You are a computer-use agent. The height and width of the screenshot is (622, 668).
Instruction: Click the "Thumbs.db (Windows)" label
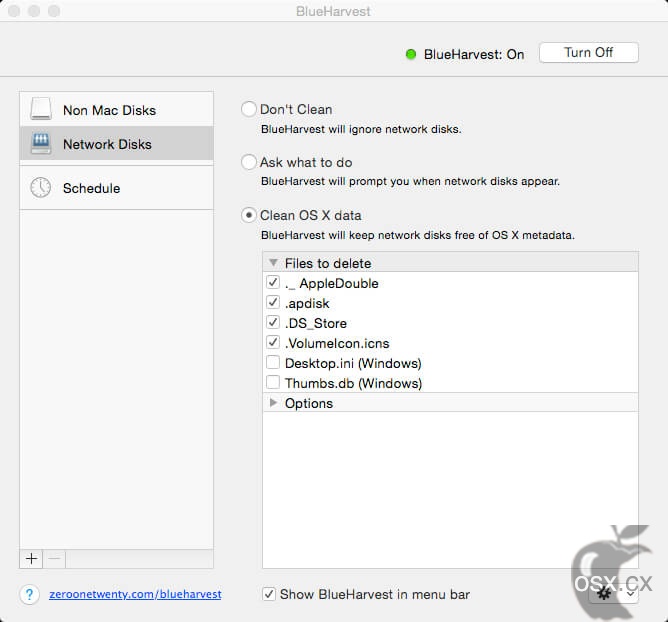coord(353,383)
